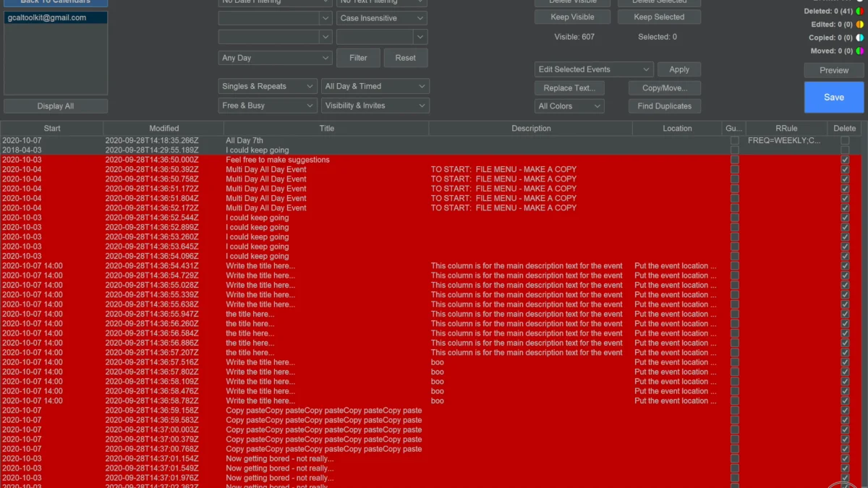Click the Keep Visible button
868x488 pixels.
[x=573, y=17]
